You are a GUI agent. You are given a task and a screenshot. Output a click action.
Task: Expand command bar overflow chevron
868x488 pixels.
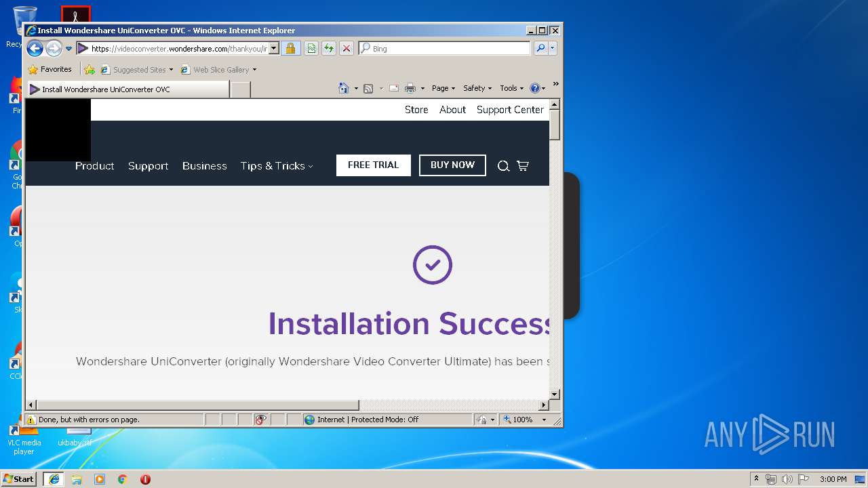tap(555, 84)
